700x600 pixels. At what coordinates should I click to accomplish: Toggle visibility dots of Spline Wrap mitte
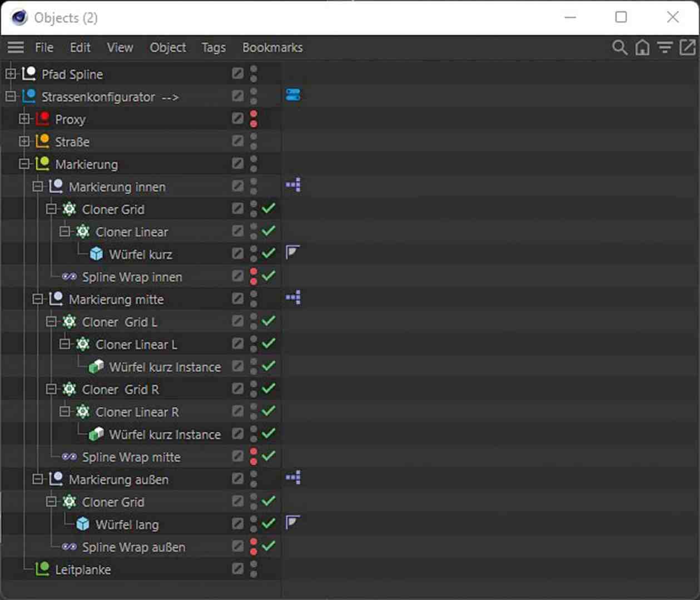click(254, 457)
